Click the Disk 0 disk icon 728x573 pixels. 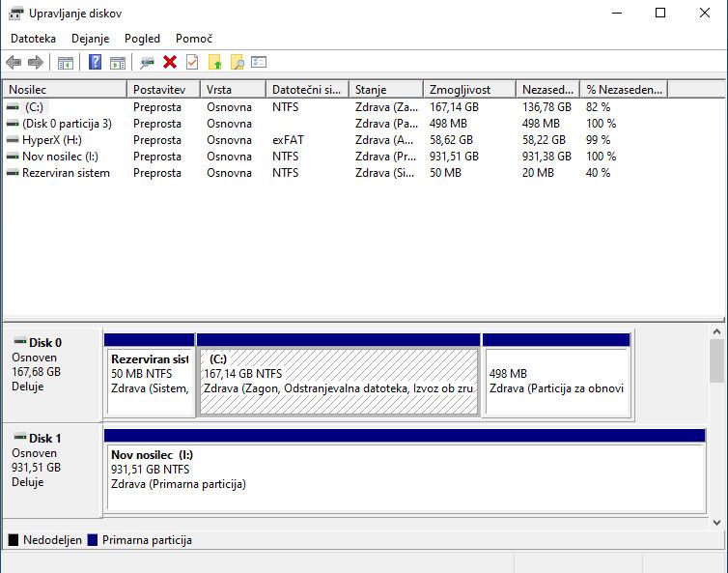pos(20,341)
